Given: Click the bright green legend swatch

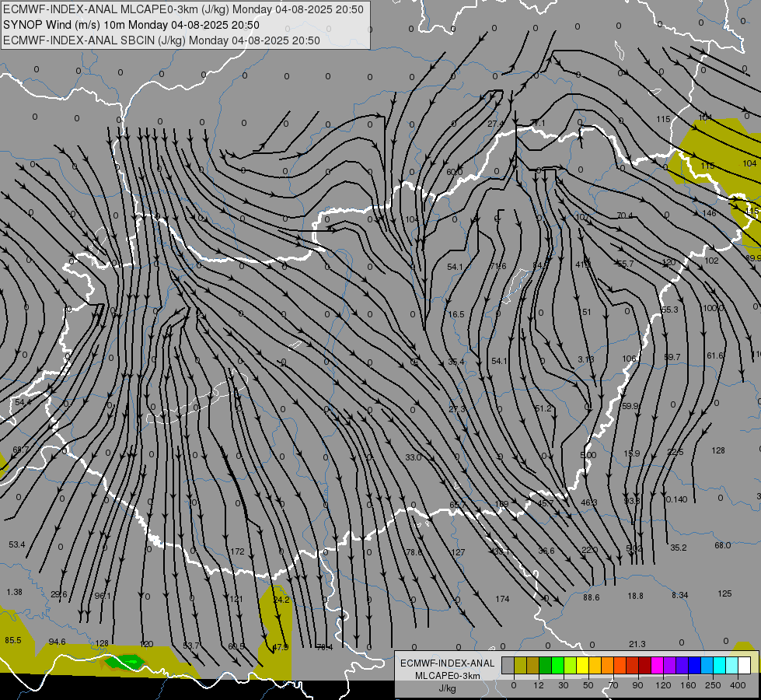Looking at the screenshot, I should pos(557,665).
